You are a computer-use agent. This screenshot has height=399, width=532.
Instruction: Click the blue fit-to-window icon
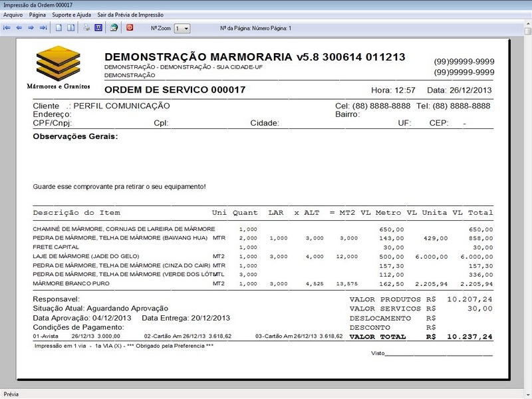click(97, 27)
